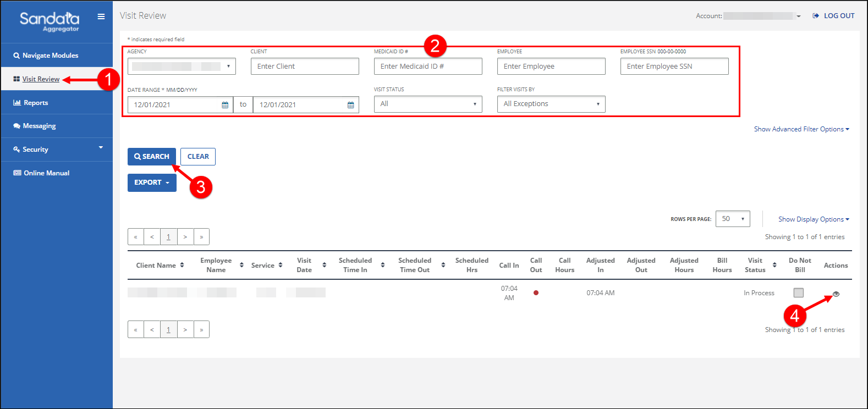Image resolution: width=868 pixels, height=409 pixels.
Task: Go to Messaging in the sidebar
Action: pyautogui.click(x=39, y=126)
